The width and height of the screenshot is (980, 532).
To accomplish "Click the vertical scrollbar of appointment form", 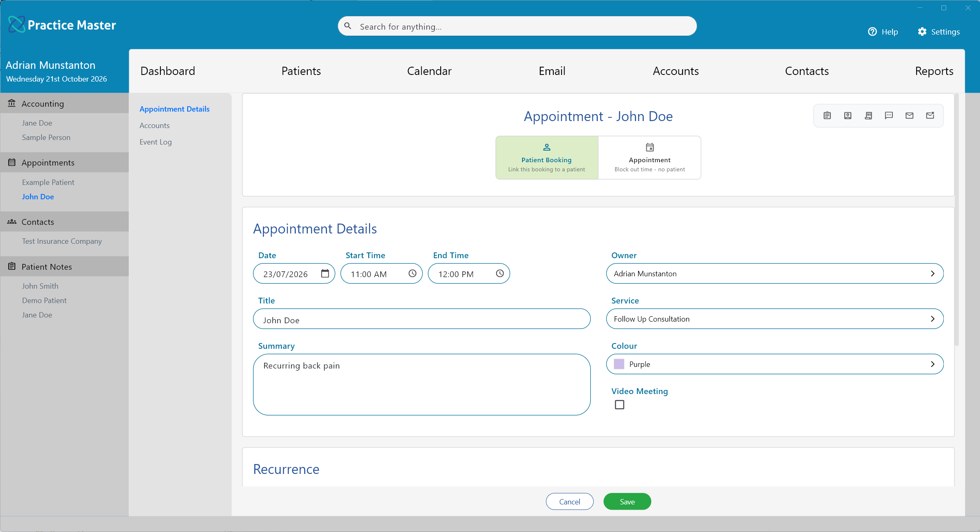I will tap(957, 220).
